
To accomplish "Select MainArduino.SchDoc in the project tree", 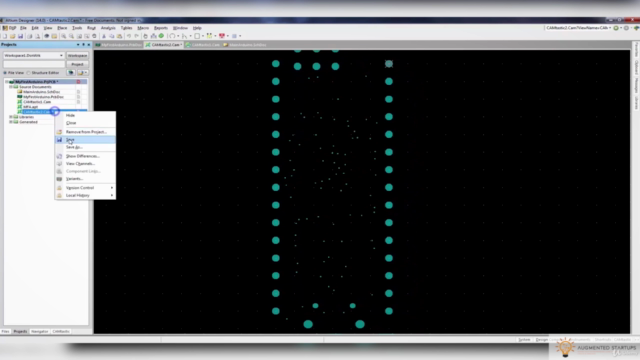I will (x=42, y=92).
